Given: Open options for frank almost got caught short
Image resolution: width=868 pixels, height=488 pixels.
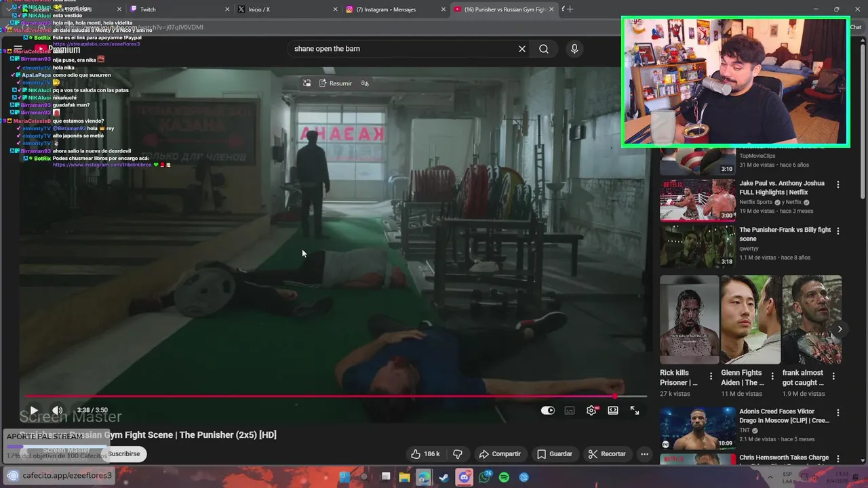Looking at the screenshot, I should [833, 376].
